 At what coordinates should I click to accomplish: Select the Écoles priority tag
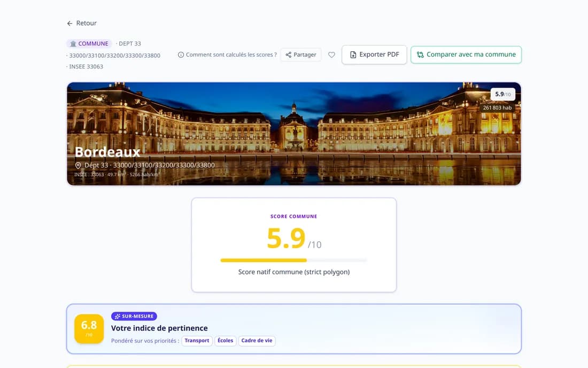[x=226, y=341]
